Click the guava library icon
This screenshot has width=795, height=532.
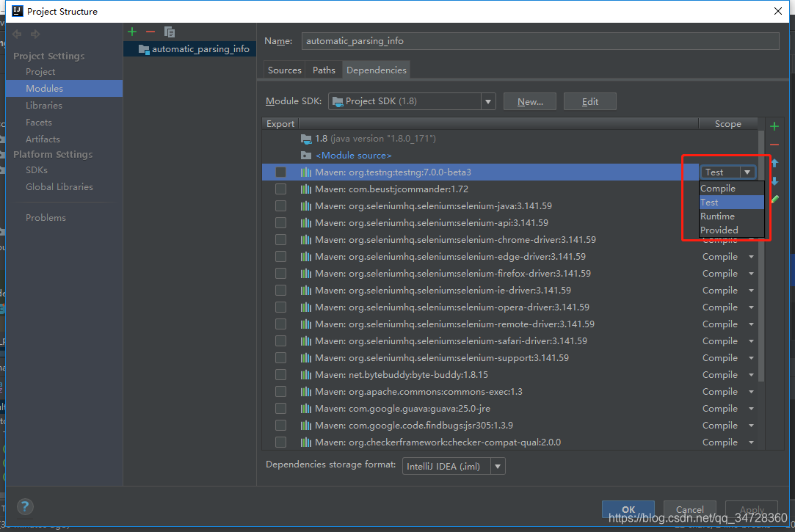[305, 409]
